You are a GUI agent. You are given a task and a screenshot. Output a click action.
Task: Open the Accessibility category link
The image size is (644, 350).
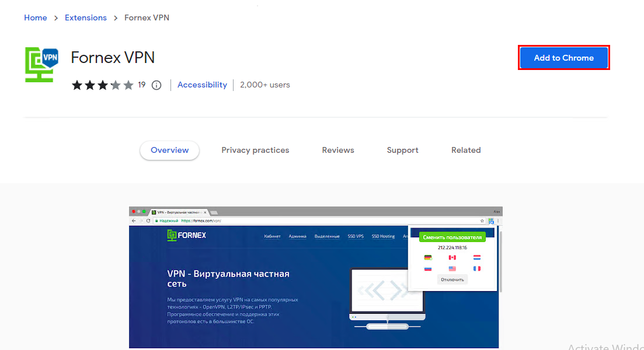202,85
